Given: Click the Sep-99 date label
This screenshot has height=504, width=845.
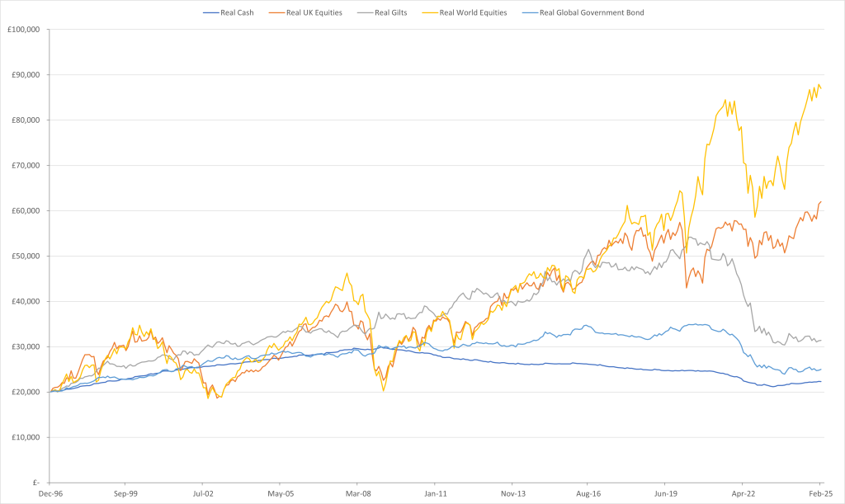Looking at the screenshot, I should pos(125,494).
